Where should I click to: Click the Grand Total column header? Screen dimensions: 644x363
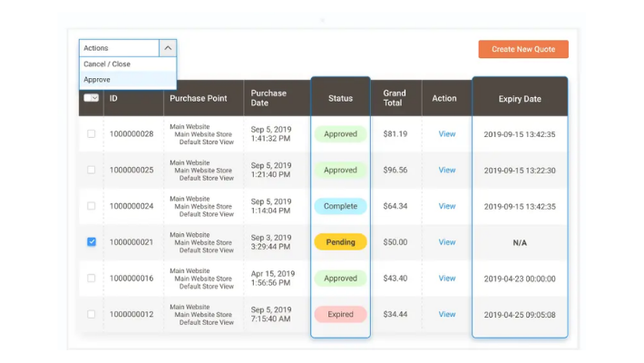click(x=395, y=98)
